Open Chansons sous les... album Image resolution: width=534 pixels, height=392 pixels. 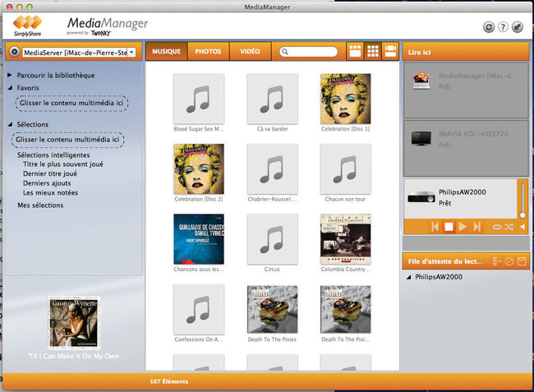point(199,239)
